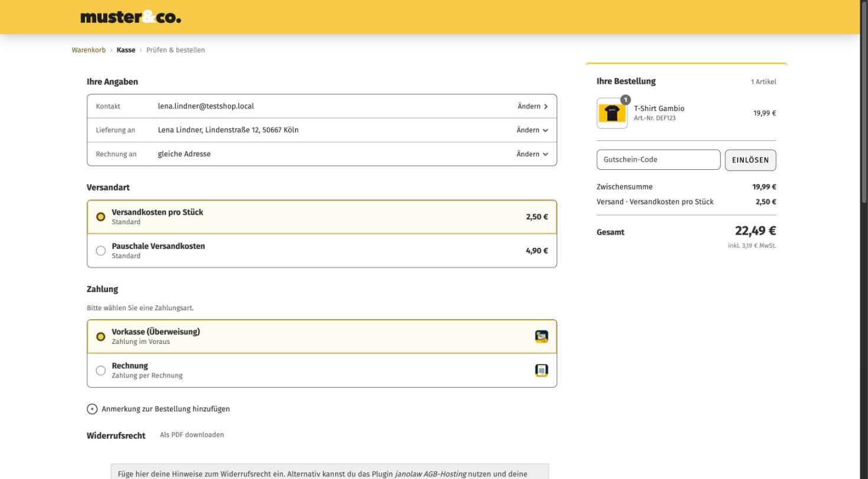
Task: Click Ändern next to Kontakt email
Action: pyautogui.click(x=533, y=106)
